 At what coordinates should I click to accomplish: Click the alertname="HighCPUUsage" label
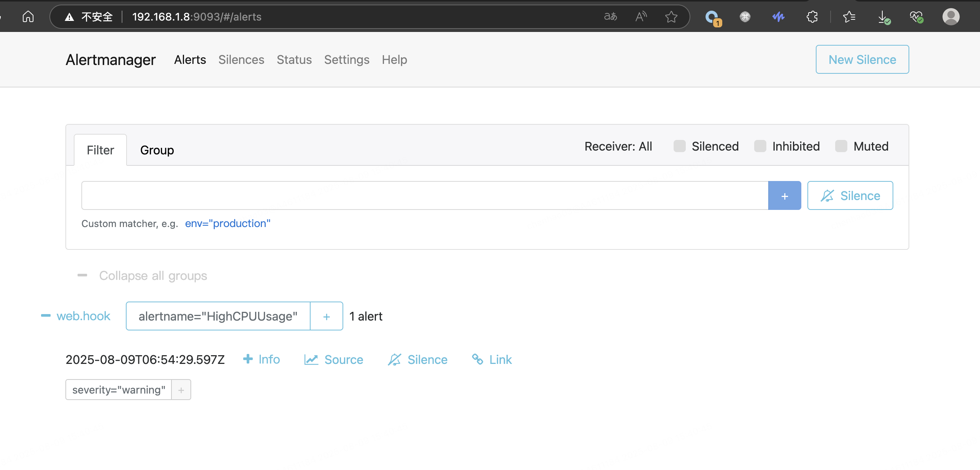(218, 316)
